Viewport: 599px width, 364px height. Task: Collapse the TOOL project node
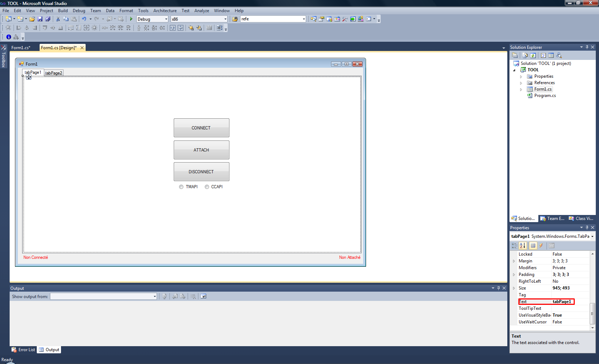514,70
